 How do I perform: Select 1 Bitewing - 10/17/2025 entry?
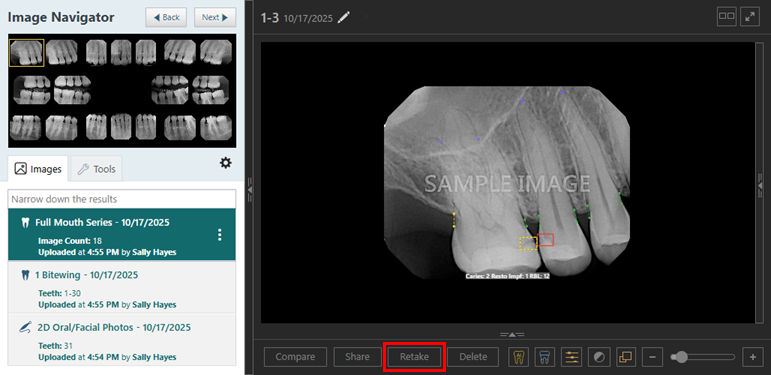coord(122,287)
